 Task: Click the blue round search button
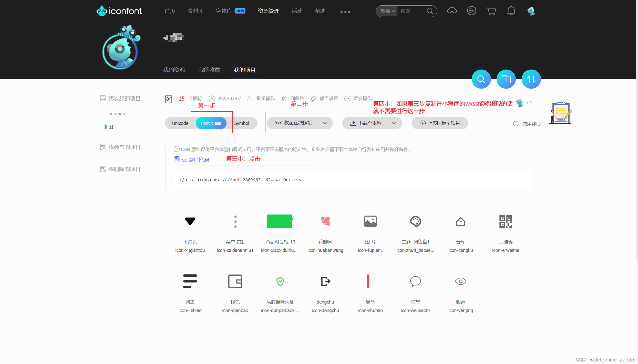pyautogui.click(x=481, y=79)
